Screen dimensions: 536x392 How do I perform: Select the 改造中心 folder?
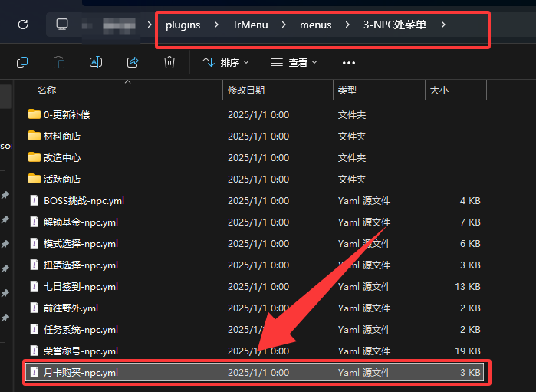62,157
